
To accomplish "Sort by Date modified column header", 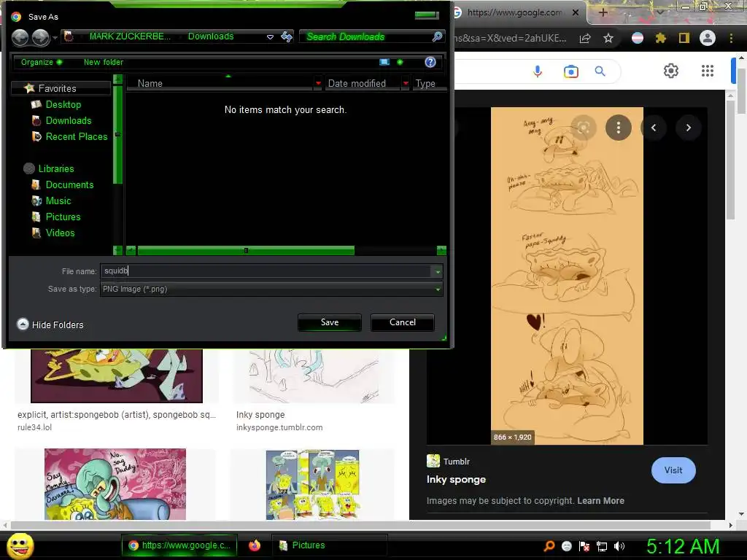I will coord(357,83).
